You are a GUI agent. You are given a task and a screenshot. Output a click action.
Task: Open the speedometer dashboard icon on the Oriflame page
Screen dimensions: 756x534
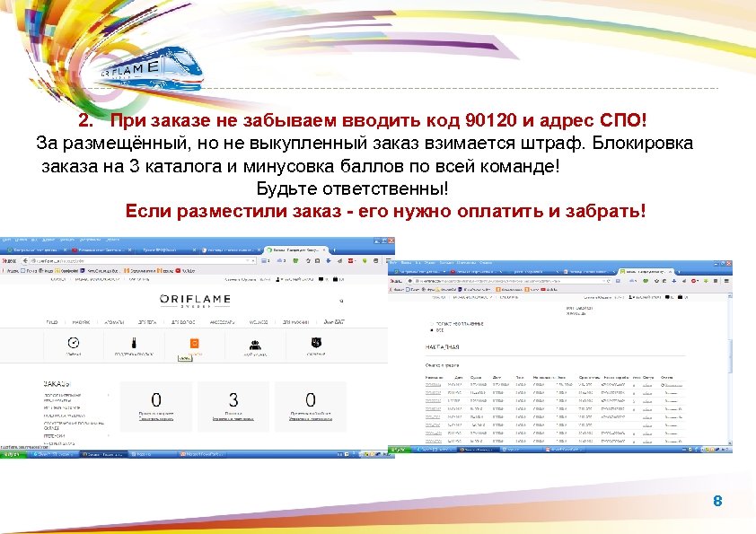tap(74, 343)
